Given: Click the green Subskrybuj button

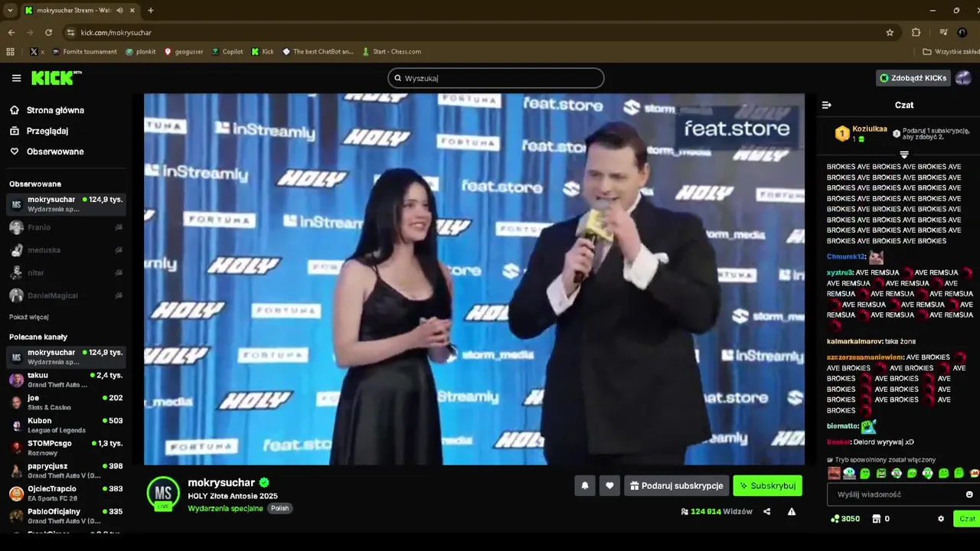Looking at the screenshot, I should point(767,485).
